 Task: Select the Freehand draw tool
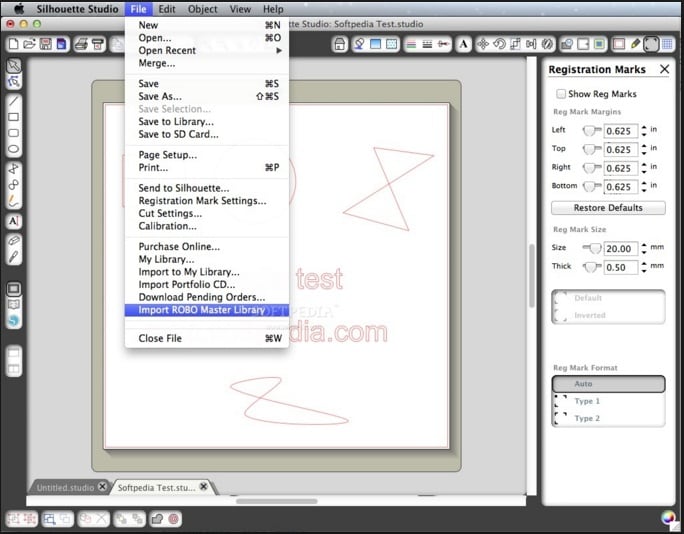click(14, 201)
